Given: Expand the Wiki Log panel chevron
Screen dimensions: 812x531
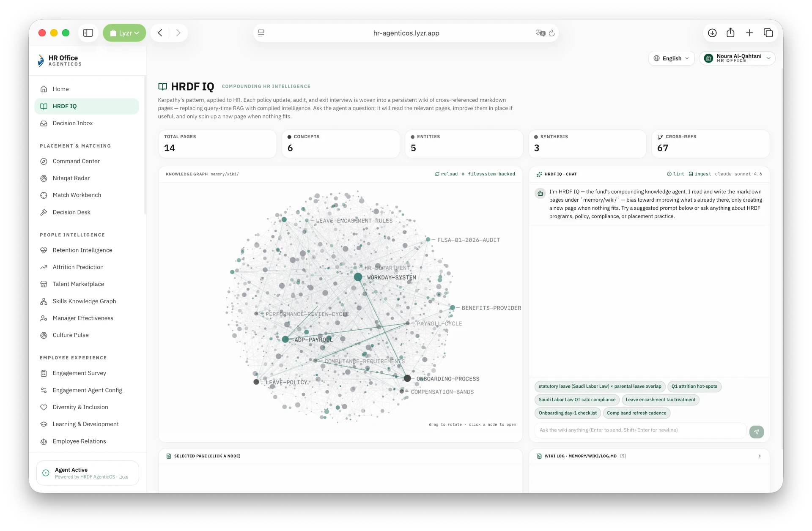Looking at the screenshot, I should [760, 456].
